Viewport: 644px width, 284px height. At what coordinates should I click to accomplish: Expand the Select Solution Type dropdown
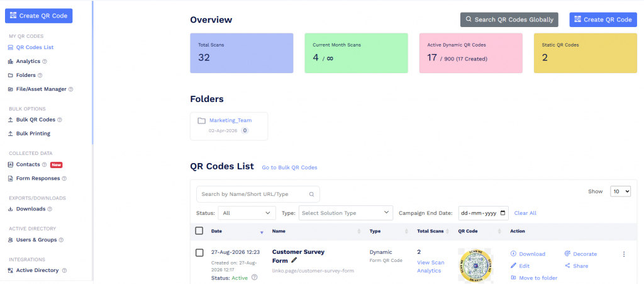pyautogui.click(x=346, y=213)
